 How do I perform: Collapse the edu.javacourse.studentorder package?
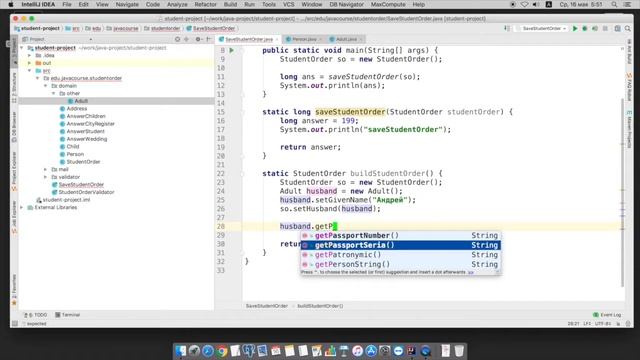pyautogui.click(x=38, y=78)
